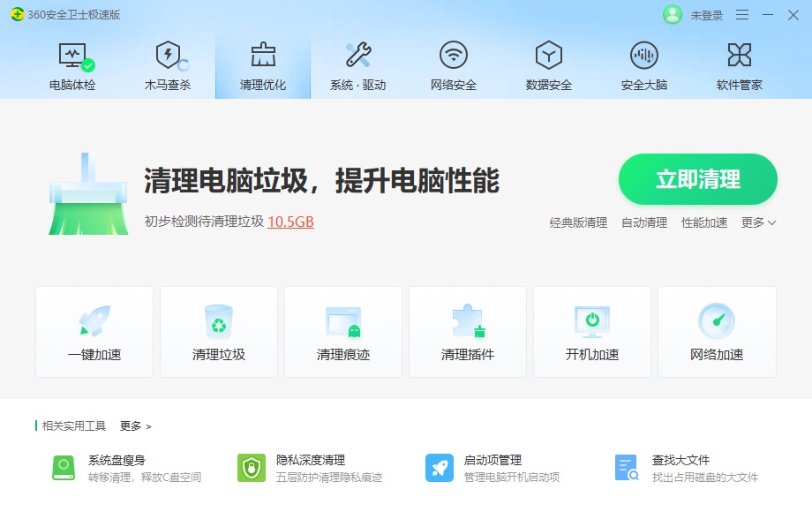This screenshot has width=812, height=512.
Task: Open the 网络加速 speedometer icon
Action: (x=716, y=331)
